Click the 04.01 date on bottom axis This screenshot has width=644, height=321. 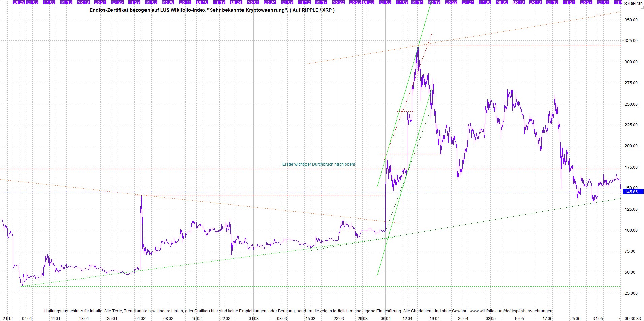27,318
